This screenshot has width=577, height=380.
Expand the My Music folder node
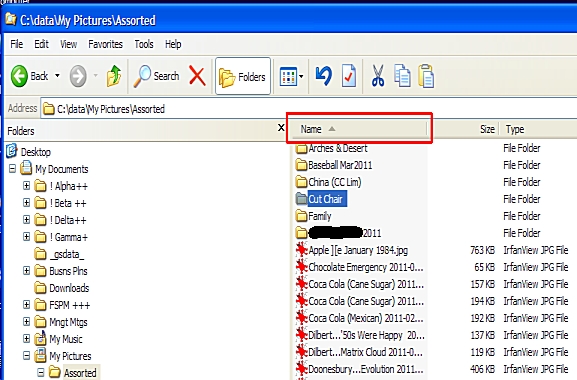(26, 338)
